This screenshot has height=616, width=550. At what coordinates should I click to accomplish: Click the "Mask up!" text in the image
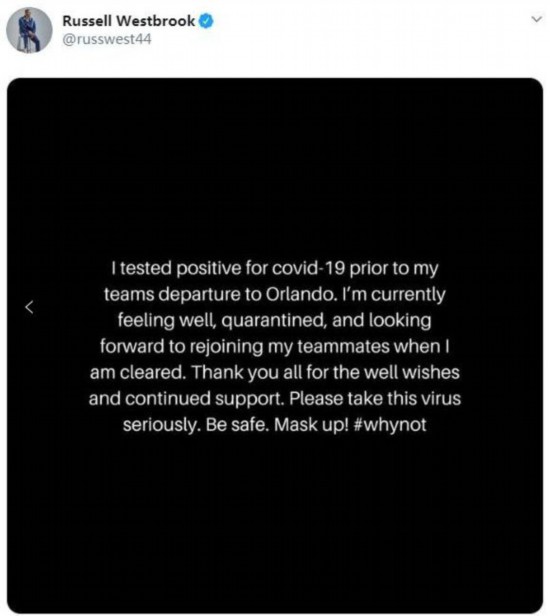[x=312, y=425]
